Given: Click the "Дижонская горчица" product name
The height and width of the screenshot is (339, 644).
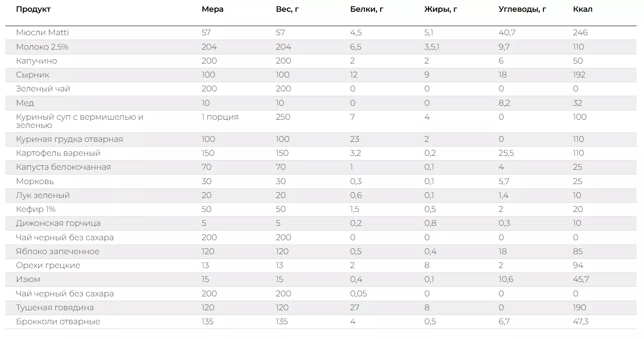Looking at the screenshot, I should click(58, 223).
